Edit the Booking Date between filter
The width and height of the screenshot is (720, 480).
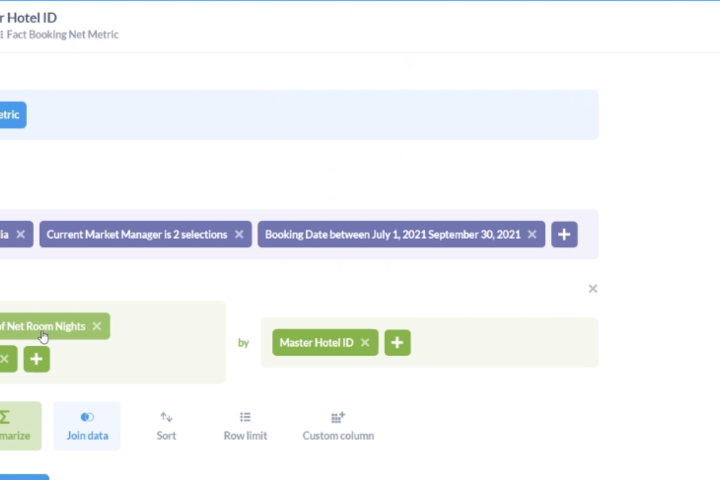coord(393,234)
